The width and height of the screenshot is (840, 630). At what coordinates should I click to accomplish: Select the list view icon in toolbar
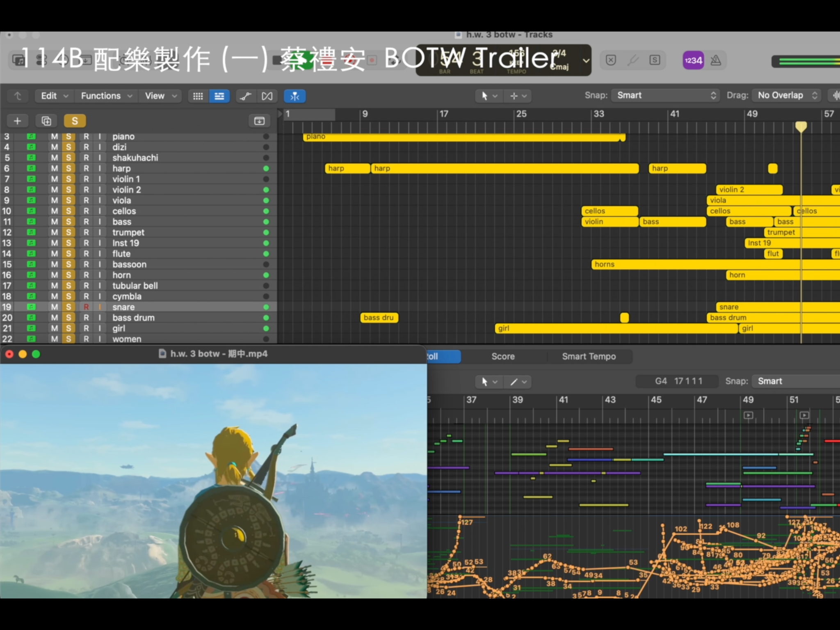(219, 96)
